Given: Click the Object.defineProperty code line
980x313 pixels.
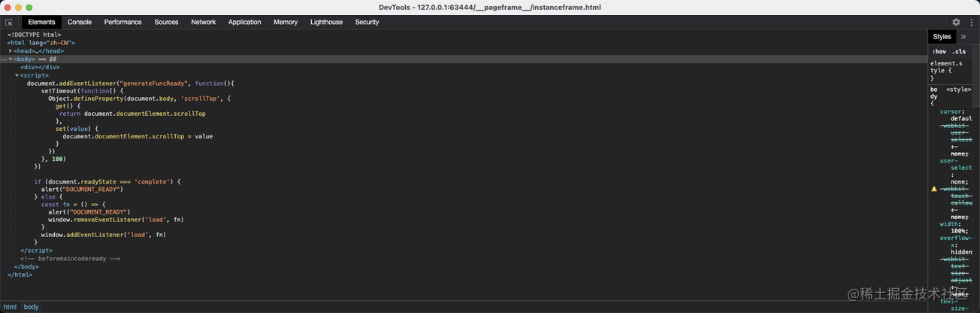Looking at the screenshot, I should (140, 99).
